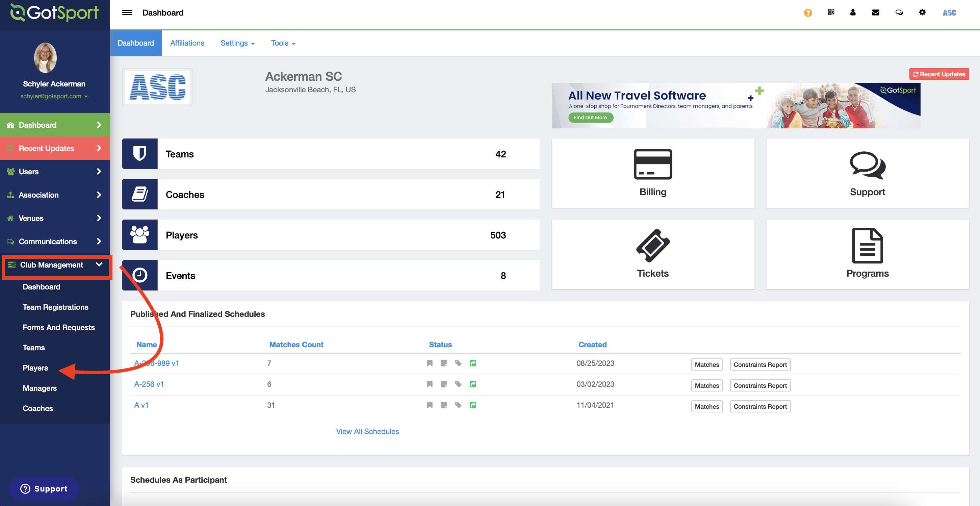Image resolution: width=980 pixels, height=506 pixels.
Task: Open the Settings dropdown menu
Action: pyautogui.click(x=237, y=43)
